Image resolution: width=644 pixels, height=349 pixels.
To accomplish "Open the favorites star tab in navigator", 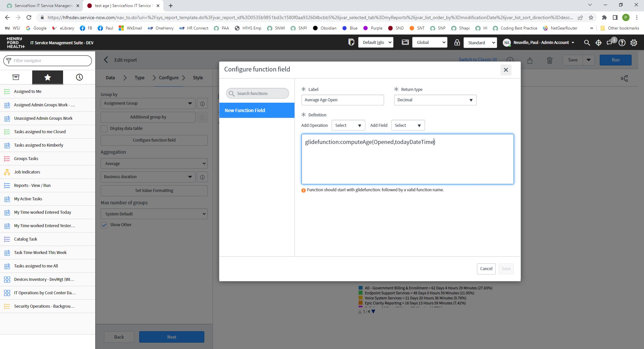I will pos(47,78).
